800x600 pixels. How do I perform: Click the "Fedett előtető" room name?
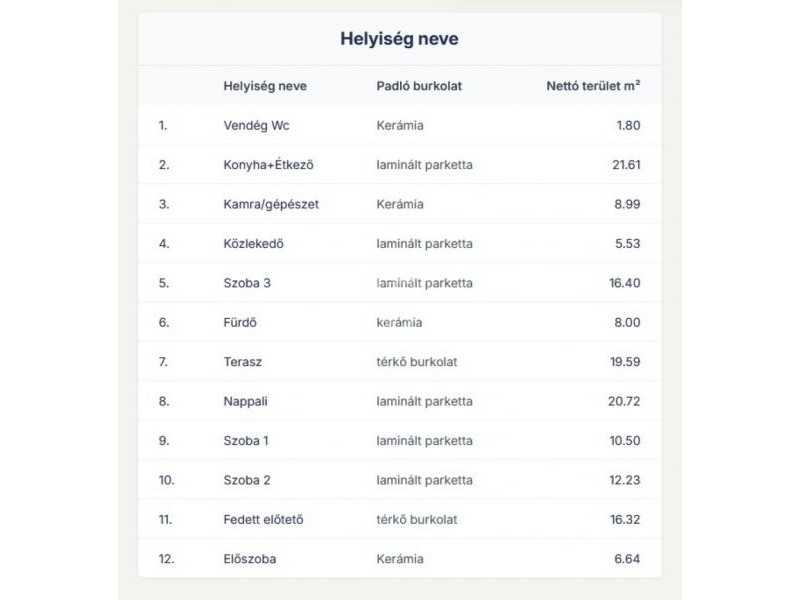point(263,520)
